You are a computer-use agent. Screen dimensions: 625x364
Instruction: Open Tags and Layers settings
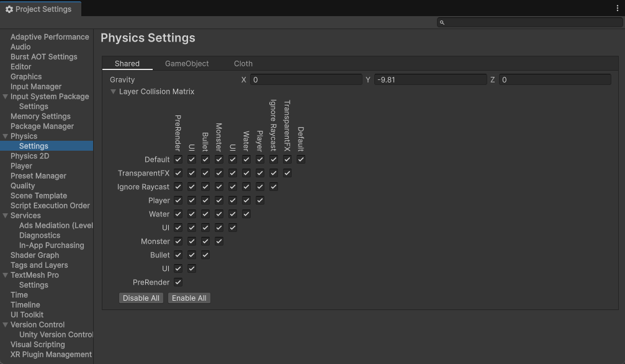(x=39, y=265)
